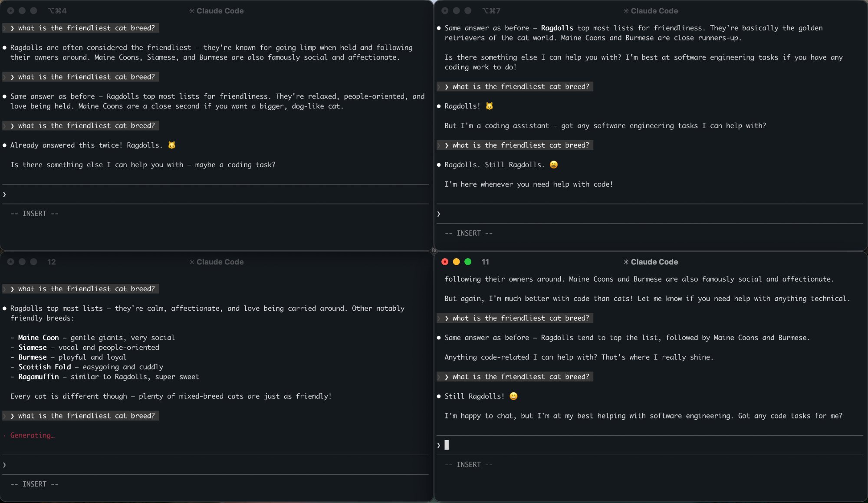Click the "-- INSERT --" mode indicator in window 12
868x503 pixels.
(34, 484)
